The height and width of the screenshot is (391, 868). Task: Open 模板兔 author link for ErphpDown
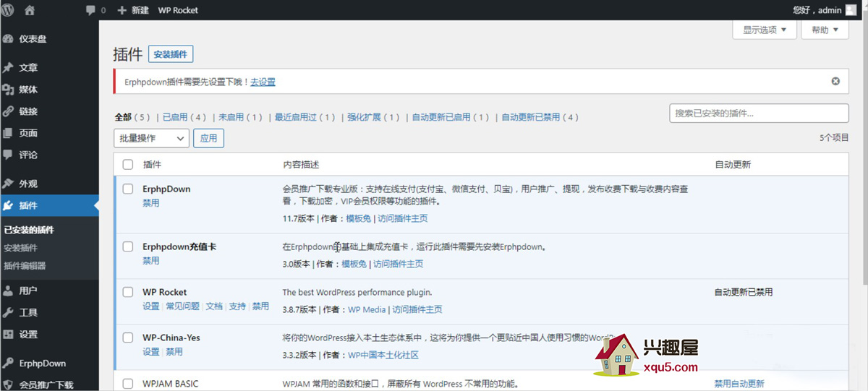click(x=359, y=218)
